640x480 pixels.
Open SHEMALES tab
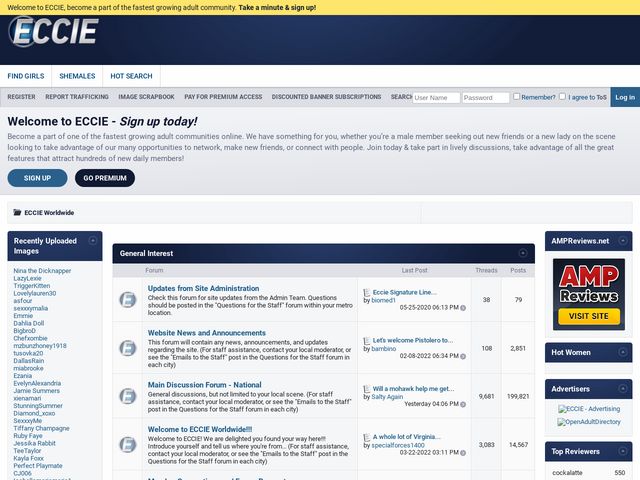tap(77, 76)
